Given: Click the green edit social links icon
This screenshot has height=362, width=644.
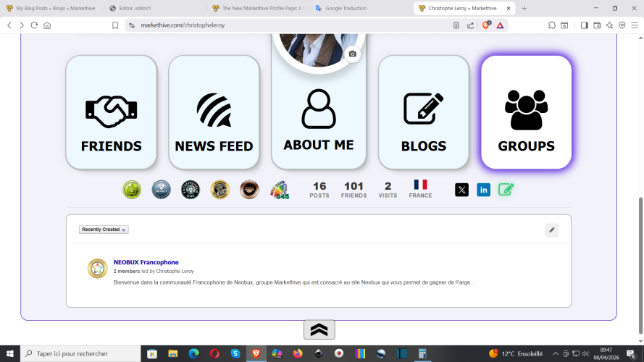Looking at the screenshot, I should pyautogui.click(x=506, y=190).
